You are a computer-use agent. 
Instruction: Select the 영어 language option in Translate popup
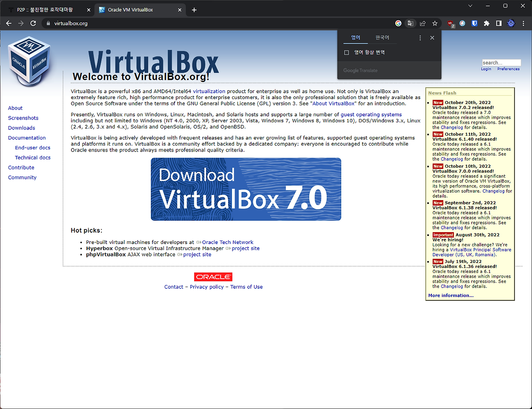[x=356, y=37]
